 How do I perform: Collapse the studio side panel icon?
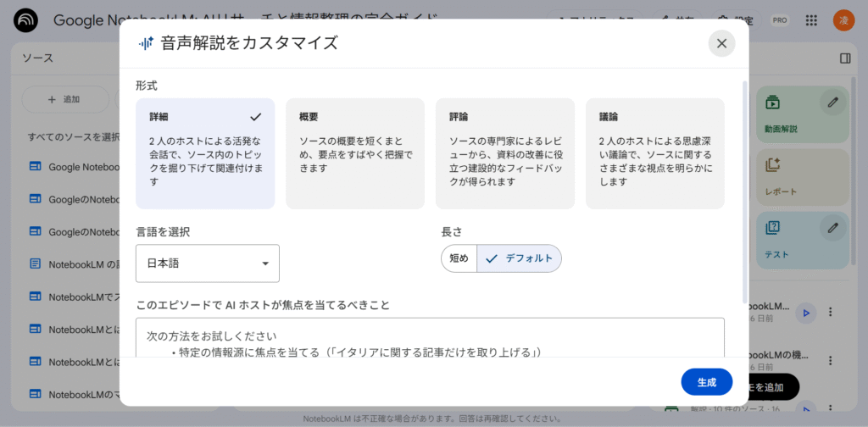[844, 58]
